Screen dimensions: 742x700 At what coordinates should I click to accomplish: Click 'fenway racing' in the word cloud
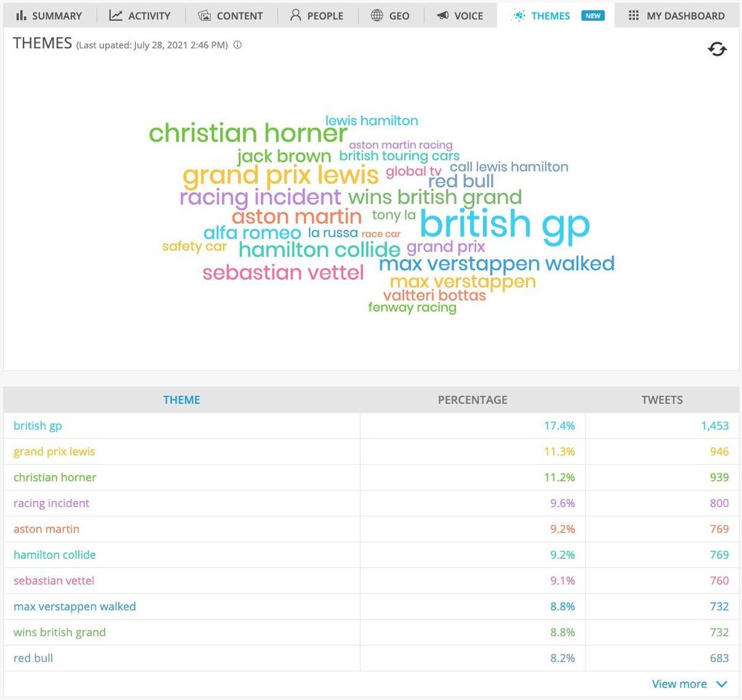pos(412,308)
